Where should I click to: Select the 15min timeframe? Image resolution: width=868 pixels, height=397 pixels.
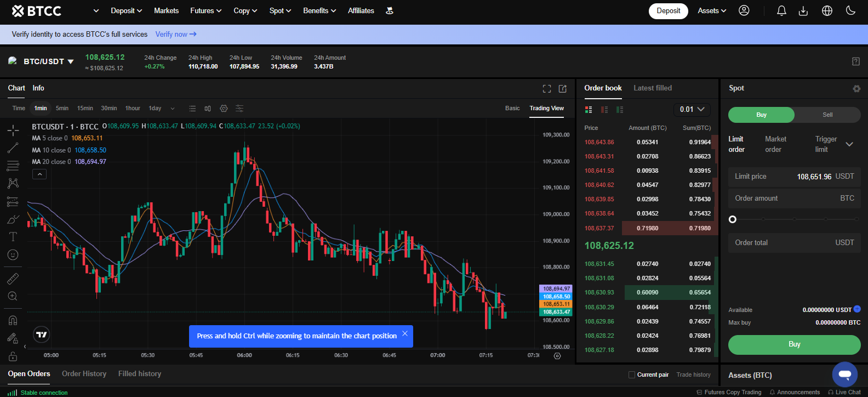[x=85, y=108]
